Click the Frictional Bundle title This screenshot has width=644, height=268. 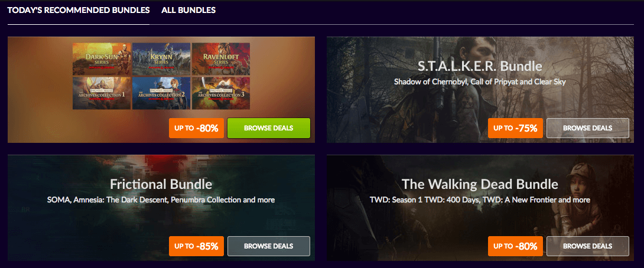tap(161, 184)
